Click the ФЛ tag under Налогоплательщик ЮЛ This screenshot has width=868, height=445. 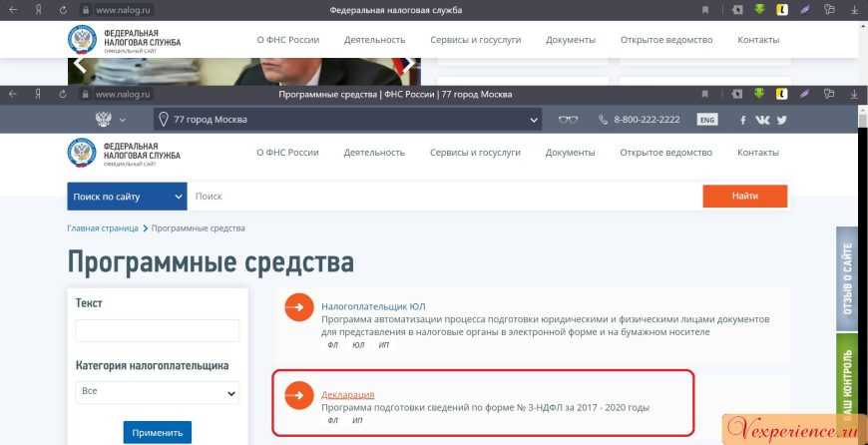tap(332, 345)
